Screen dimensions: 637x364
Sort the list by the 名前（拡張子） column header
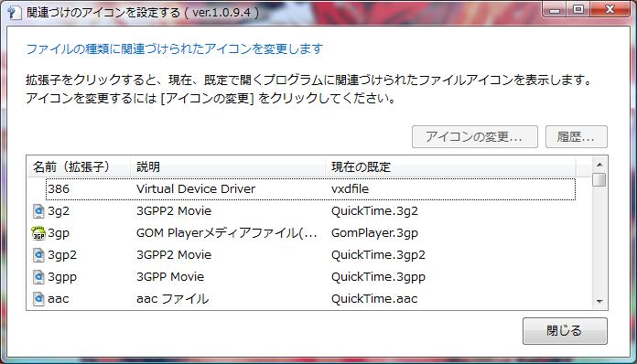[x=79, y=166]
